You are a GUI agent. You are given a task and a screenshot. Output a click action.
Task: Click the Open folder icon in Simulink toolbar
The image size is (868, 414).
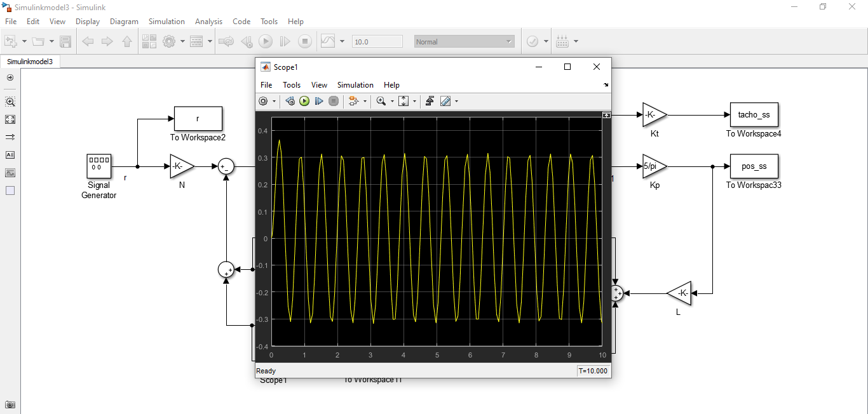[x=39, y=41]
